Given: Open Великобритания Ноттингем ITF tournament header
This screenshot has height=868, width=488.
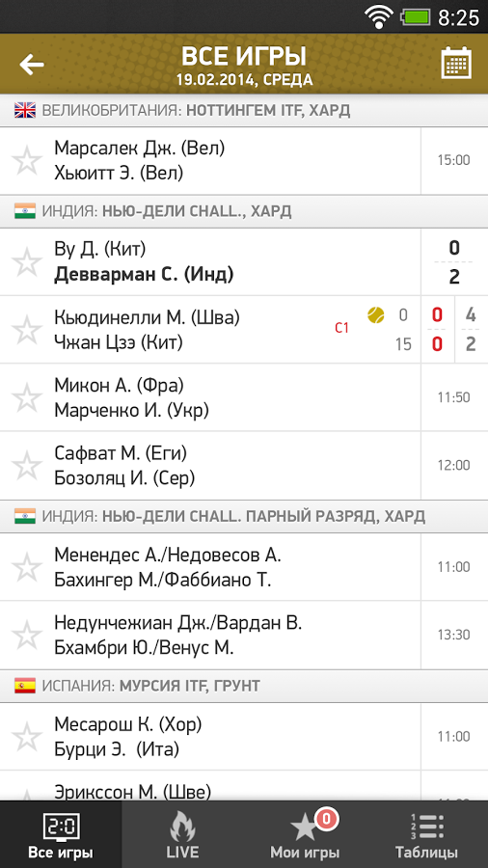Looking at the screenshot, I should (244, 111).
